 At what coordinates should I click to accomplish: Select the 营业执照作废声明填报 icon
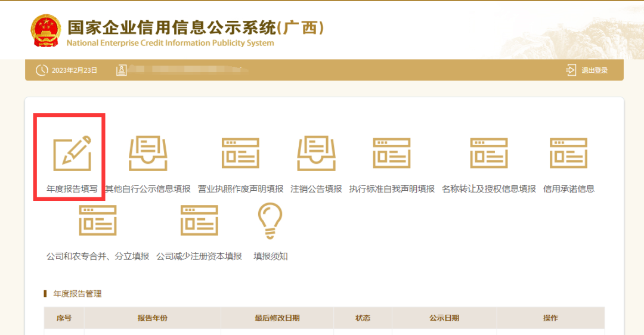[240, 153]
